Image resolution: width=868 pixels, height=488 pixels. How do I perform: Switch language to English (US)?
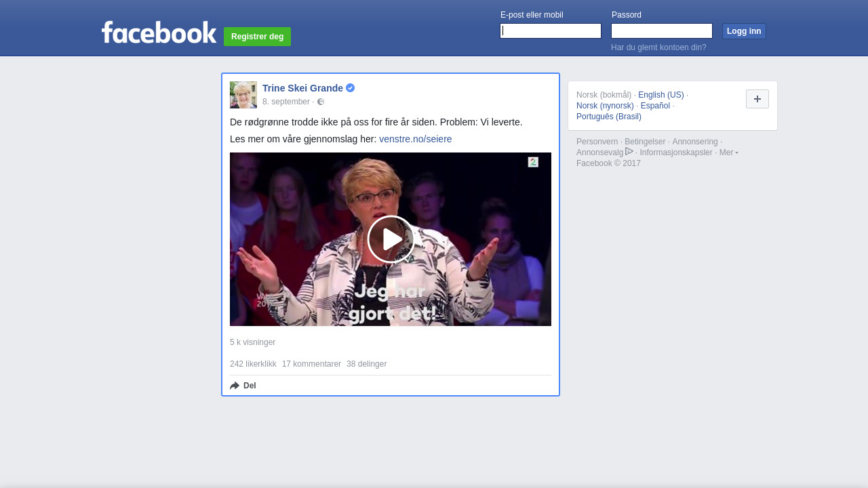pyautogui.click(x=661, y=95)
